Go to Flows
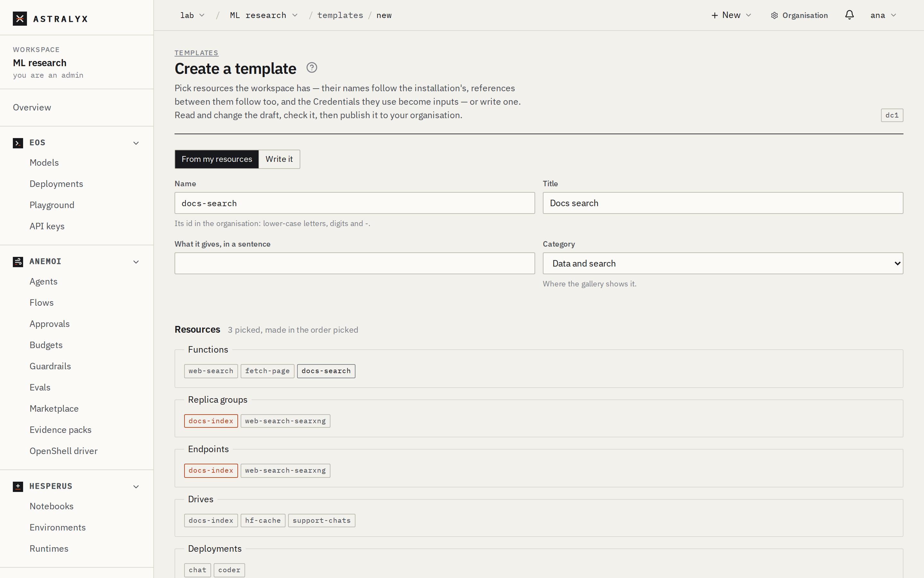The width and height of the screenshot is (924, 578). (x=42, y=303)
